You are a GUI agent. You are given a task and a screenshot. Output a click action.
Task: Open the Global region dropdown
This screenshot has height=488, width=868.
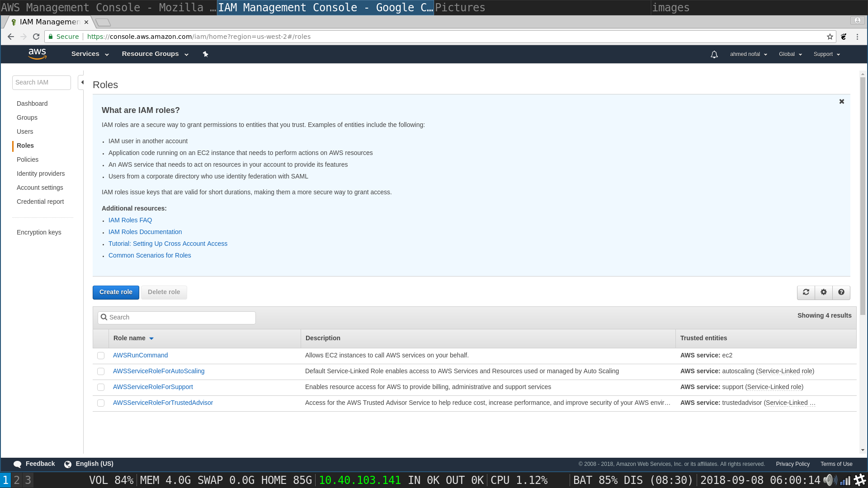(x=790, y=54)
